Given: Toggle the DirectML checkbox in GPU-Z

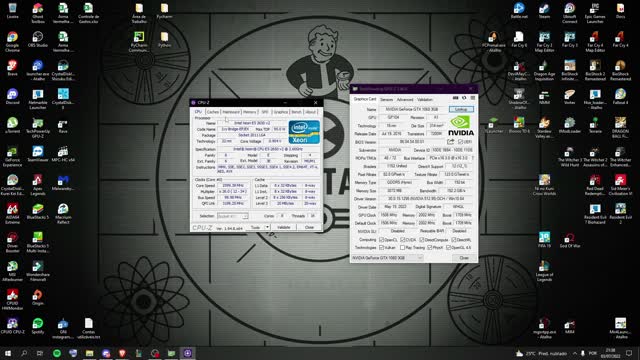Looking at the screenshot, I should (453, 240).
